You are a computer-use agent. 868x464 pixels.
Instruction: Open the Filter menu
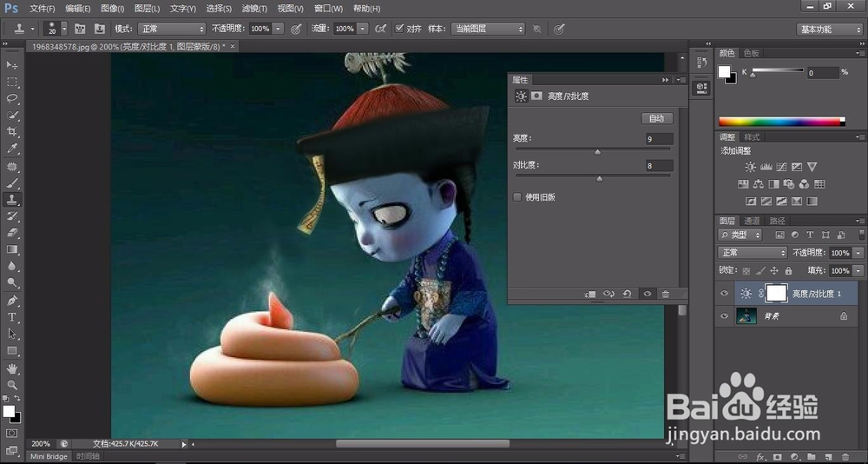point(254,9)
